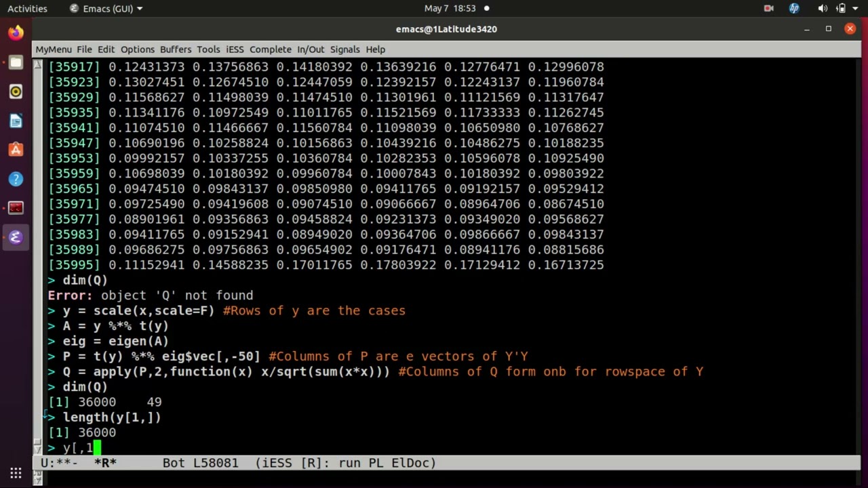
Task: Click the *R* buffer name in mode line
Action: 105,463
